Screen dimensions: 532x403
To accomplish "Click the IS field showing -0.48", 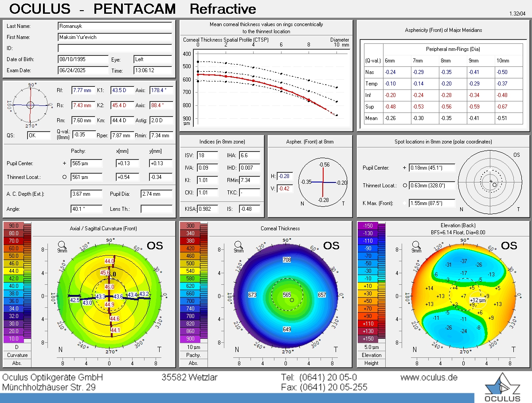I will [250, 209].
